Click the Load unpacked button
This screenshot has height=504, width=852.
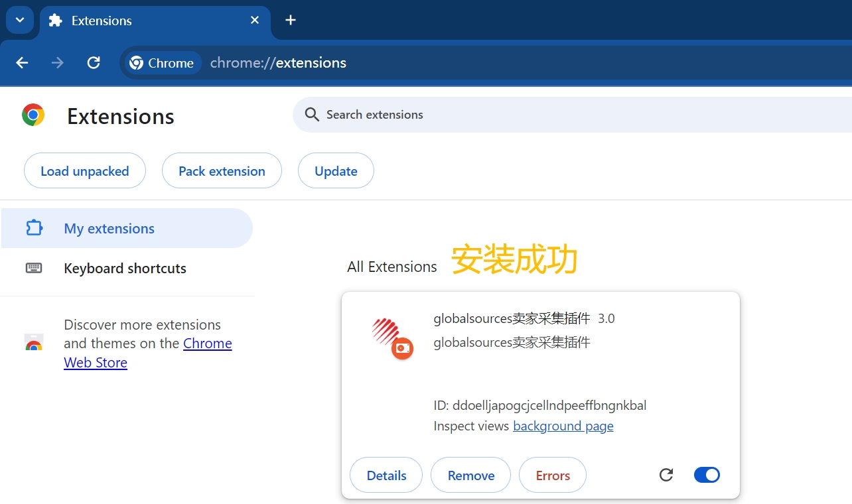[x=85, y=170]
